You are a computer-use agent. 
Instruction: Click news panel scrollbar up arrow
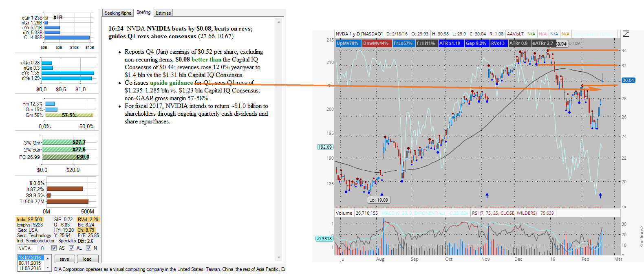[279, 22]
